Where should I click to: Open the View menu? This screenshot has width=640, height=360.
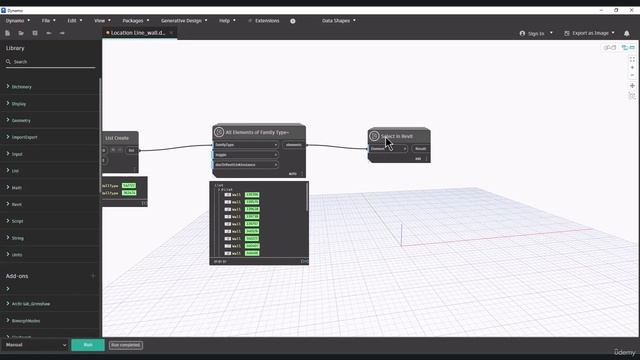click(102, 20)
